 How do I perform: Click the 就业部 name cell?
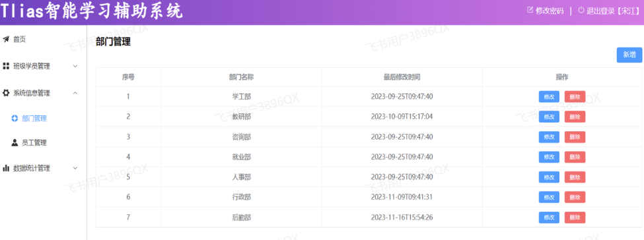241,157
